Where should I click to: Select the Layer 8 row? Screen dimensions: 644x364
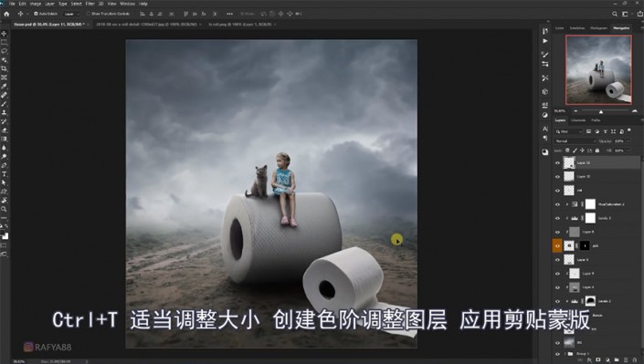[596, 232]
